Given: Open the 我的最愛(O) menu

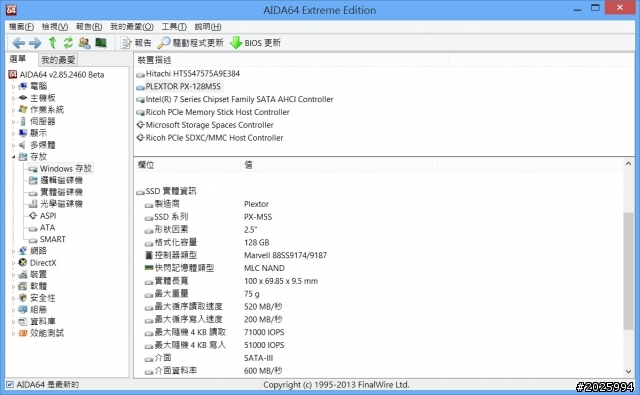Looking at the screenshot, I should click(x=132, y=27).
